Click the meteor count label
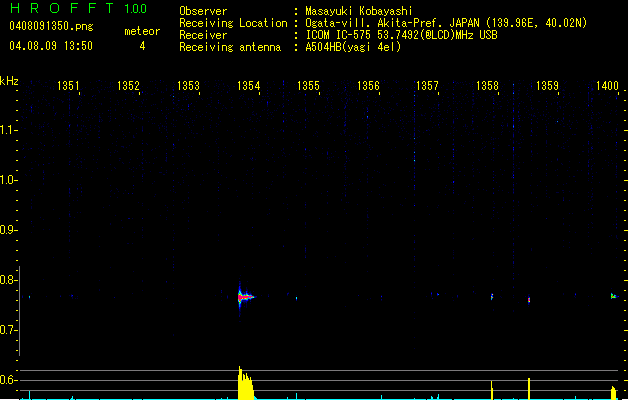The width and height of the screenshot is (629, 400). (x=142, y=31)
